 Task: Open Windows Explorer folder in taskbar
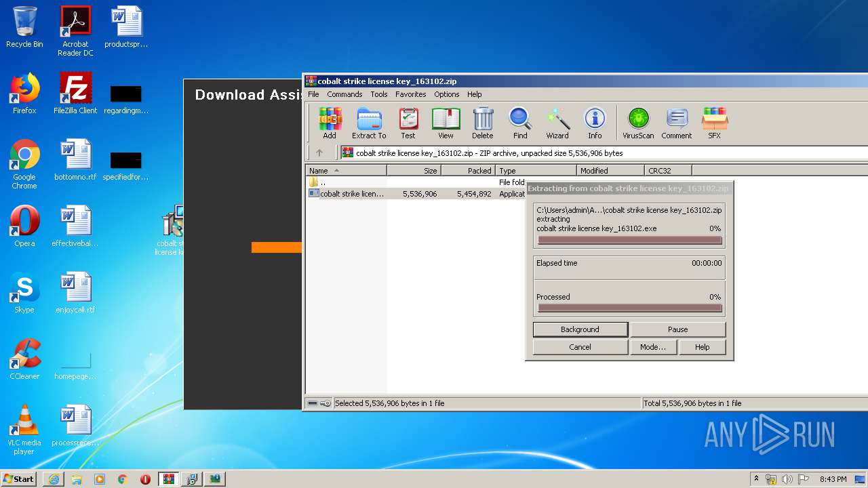[x=77, y=479]
